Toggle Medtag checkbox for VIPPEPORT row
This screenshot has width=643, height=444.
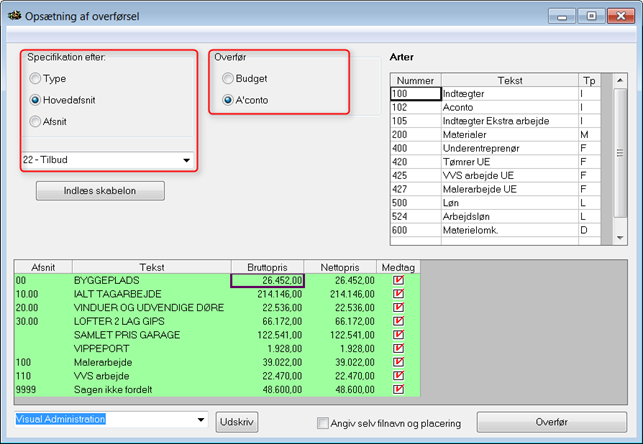coord(398,348)
